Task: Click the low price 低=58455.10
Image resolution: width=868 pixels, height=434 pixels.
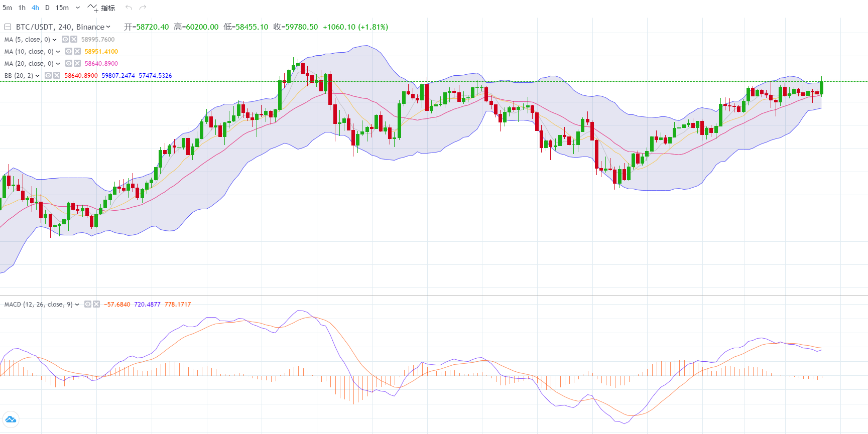Action: pyautogui.click(x=246, y=27)
